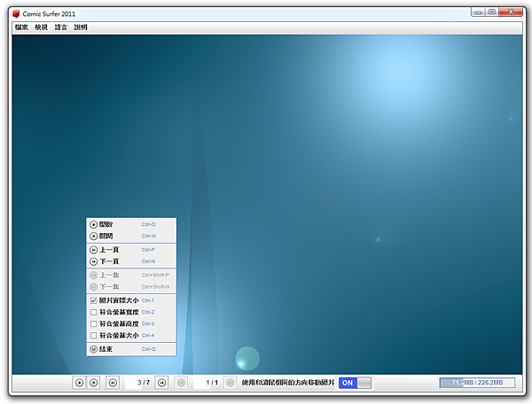Screen dimensions: 532x404
Task: Click disabled 上一集 previous volume entry
Action: [x=131, y=275]
